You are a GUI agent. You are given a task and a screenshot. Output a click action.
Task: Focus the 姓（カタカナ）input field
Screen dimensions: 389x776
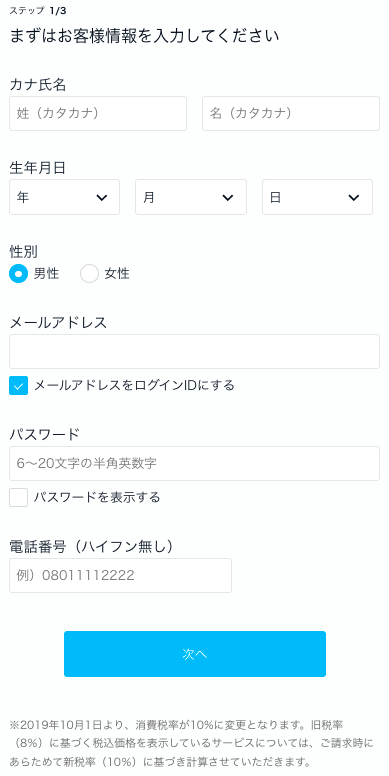[x=98, y=113]
